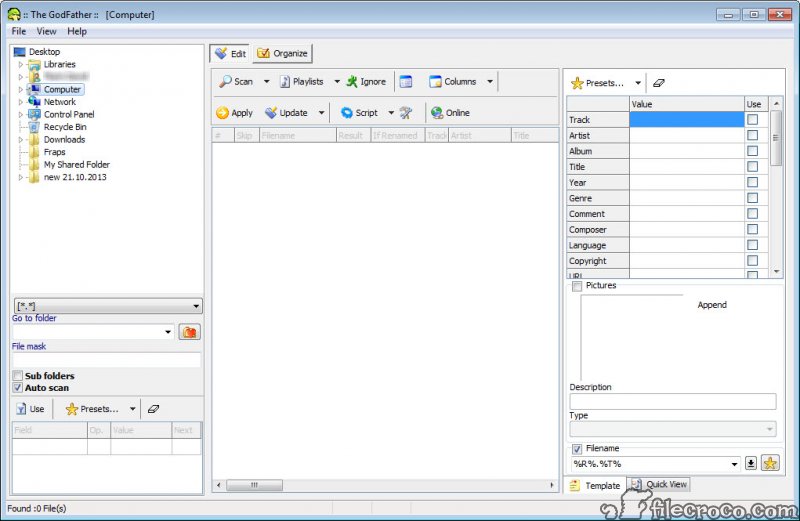Click the eraser icon in the tag panel
800x521 pixels.
pyautogui.click(x=659, y=83)
